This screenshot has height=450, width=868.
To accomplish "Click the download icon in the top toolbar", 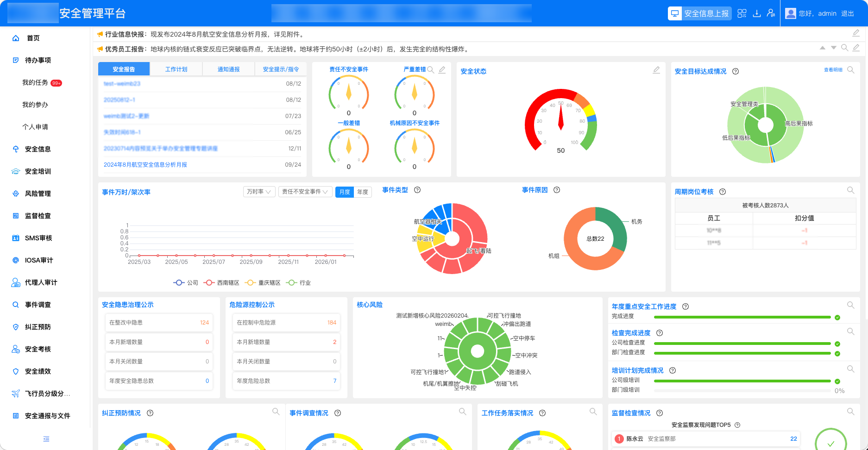I will (x=756, y=13).
